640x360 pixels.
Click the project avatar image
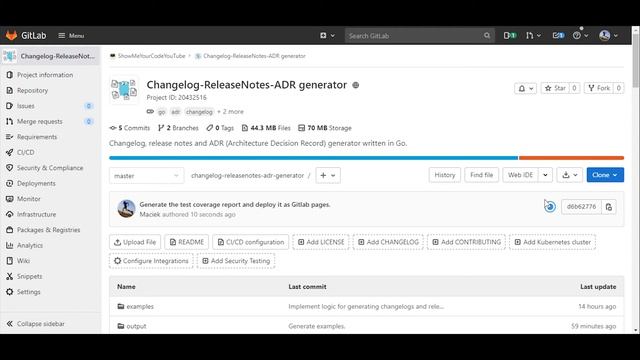coord(124,90)
